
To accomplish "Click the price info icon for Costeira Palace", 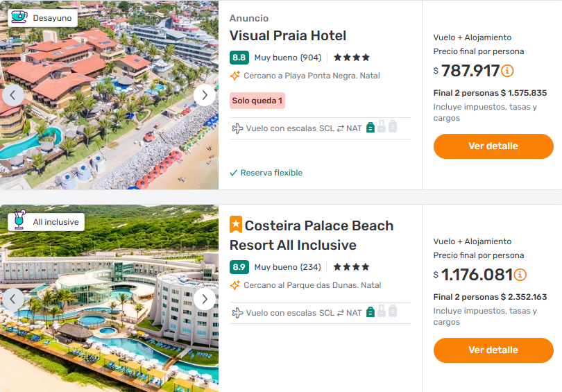I will coord(520,275).
